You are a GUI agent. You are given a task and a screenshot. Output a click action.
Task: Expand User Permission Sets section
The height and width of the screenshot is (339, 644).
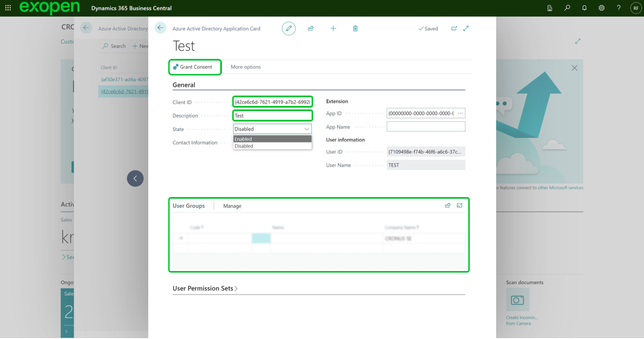[205, 288]
